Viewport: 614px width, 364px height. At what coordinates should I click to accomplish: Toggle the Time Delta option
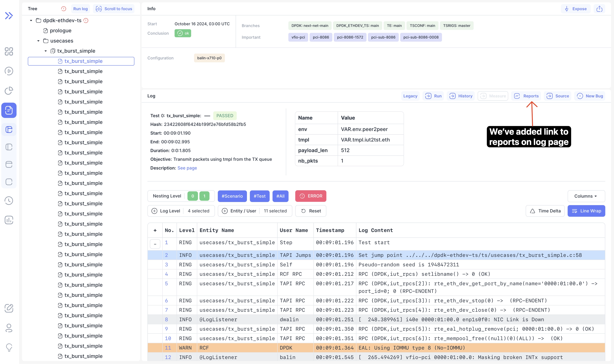pos(545,211)
